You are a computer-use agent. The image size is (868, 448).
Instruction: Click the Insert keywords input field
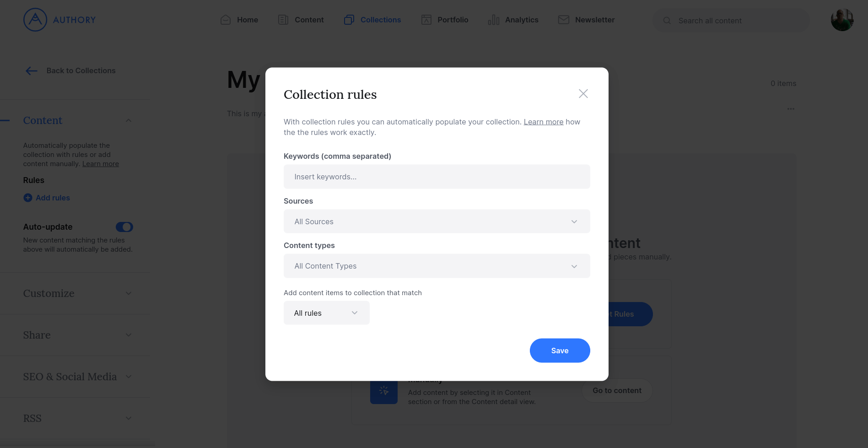pos(437,177)
